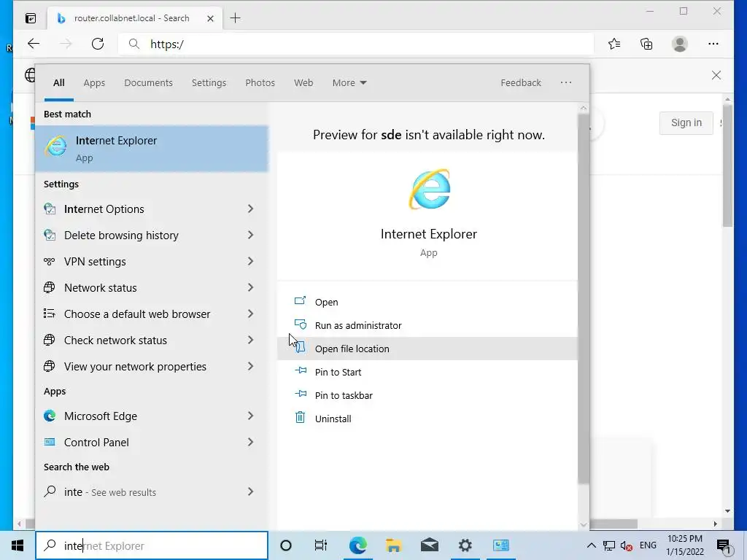Click the Open action icon
The height and width of the screenshot is (560, 747).
click(x=300, y=300)
